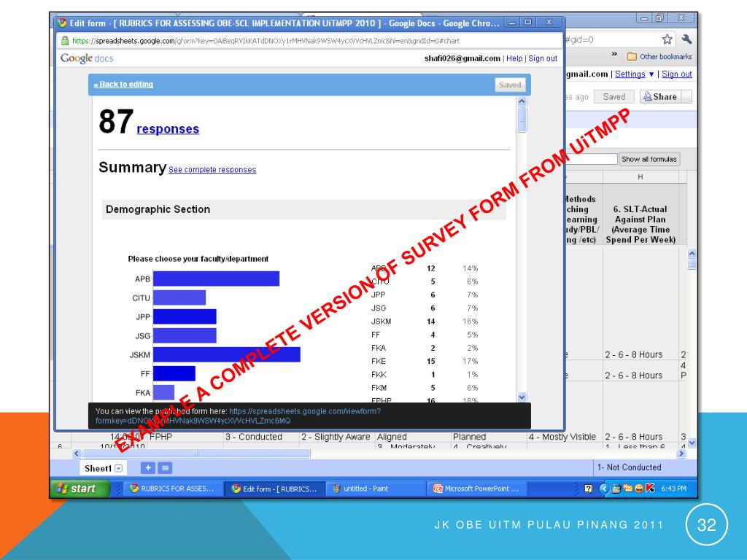Screen dimensions: 747x560
Task: Open the published form URL link
Action: coord(239,416)
